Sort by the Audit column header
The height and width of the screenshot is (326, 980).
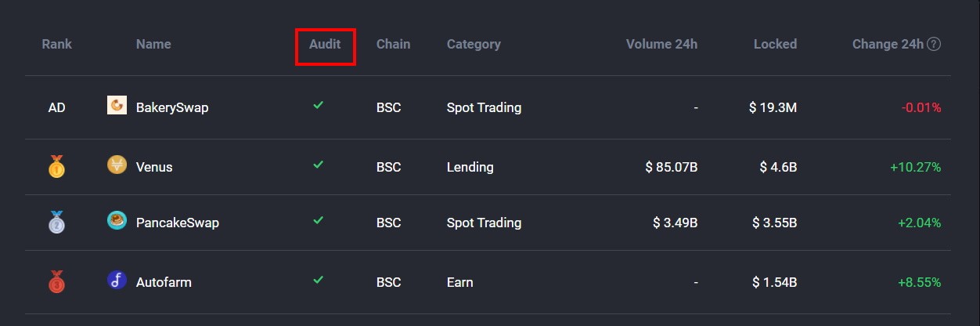(x=325, y=45)
